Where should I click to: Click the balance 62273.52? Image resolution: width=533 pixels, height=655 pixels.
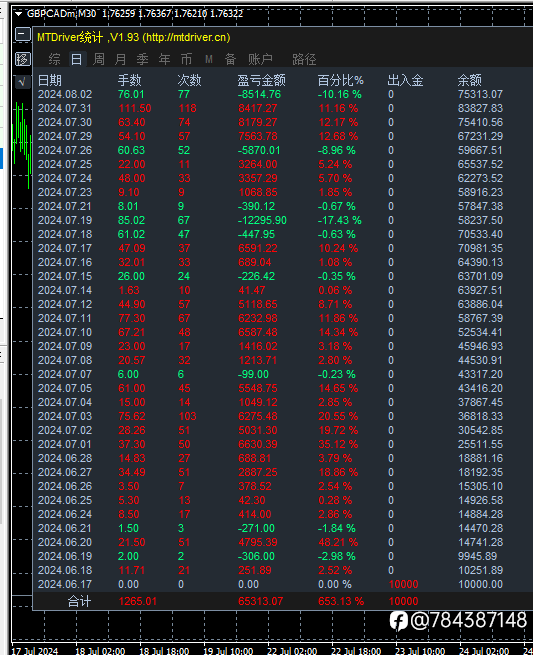tap(480, 178)
